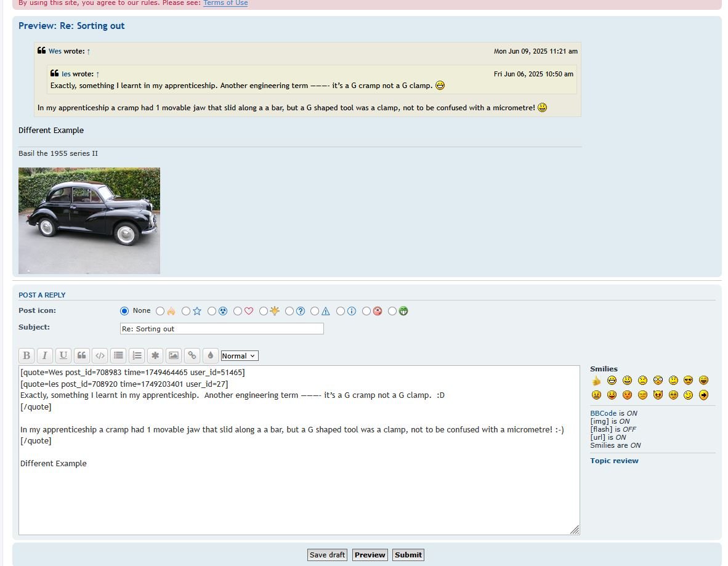Insert the big grin smiley
The height and width of the screenshot is (566, 728).
click(612, 381)
